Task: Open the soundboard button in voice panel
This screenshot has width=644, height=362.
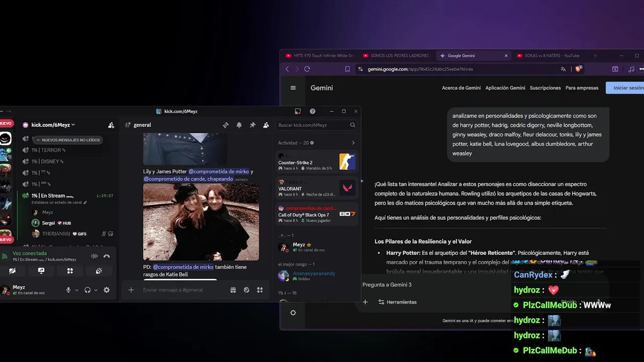Action: [99, 270]
